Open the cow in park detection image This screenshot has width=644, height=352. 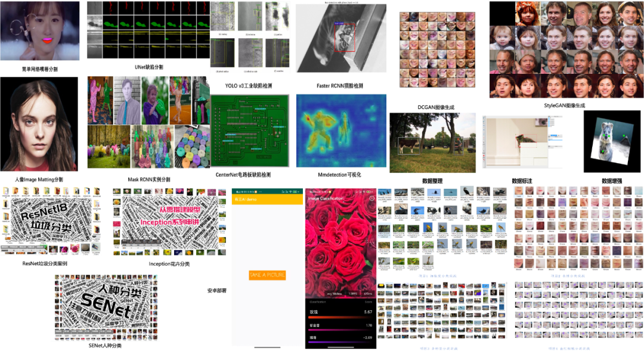432,143
